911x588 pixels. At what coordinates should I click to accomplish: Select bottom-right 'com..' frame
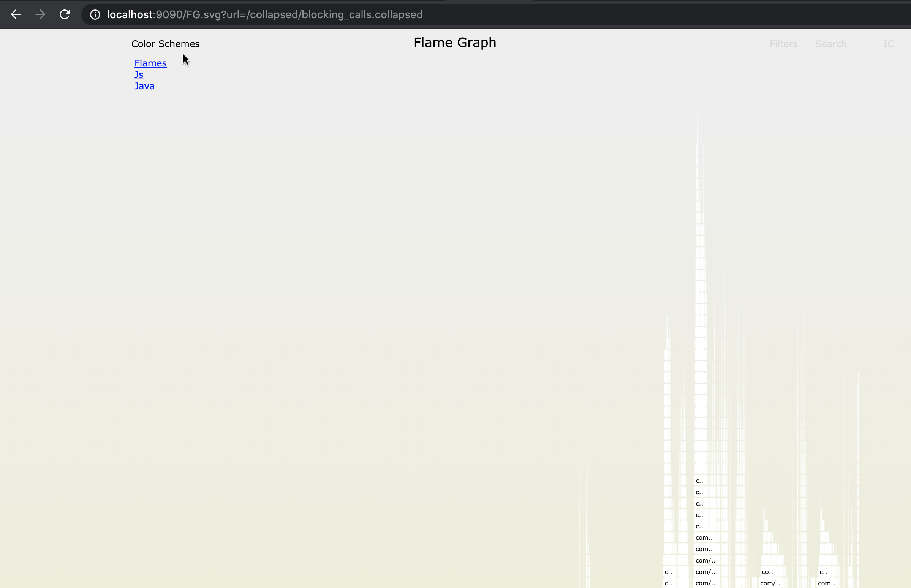826,583
